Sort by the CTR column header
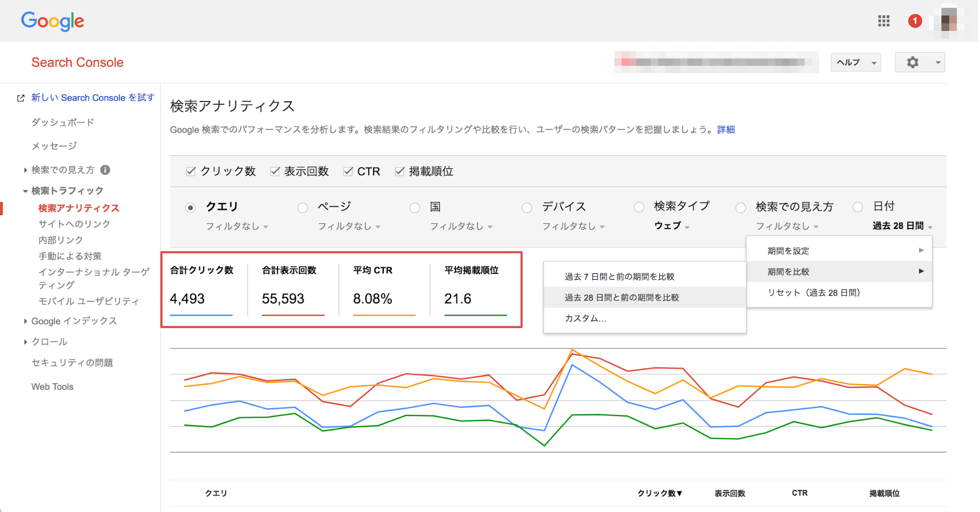Viewport: 980px width, 512px height. tap(800, 493)
